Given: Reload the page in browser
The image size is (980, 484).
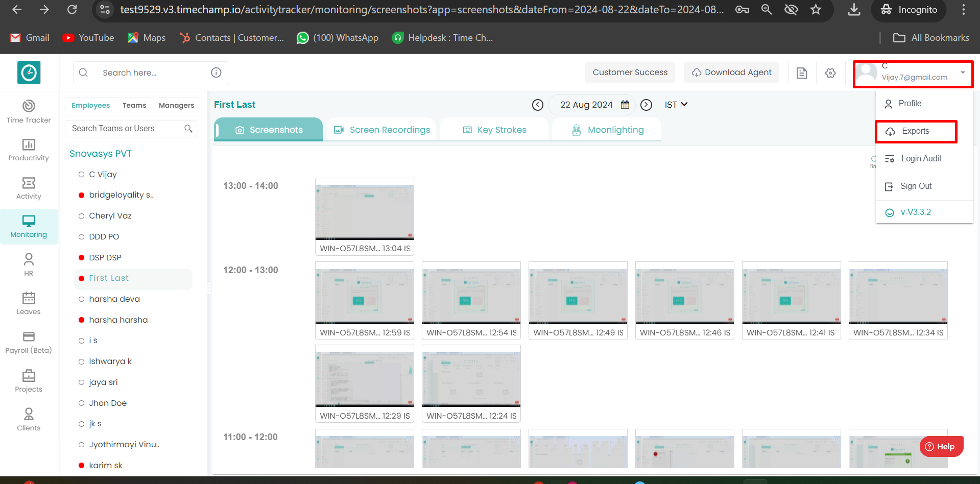Looking at the screenshot, I should 72,9.
